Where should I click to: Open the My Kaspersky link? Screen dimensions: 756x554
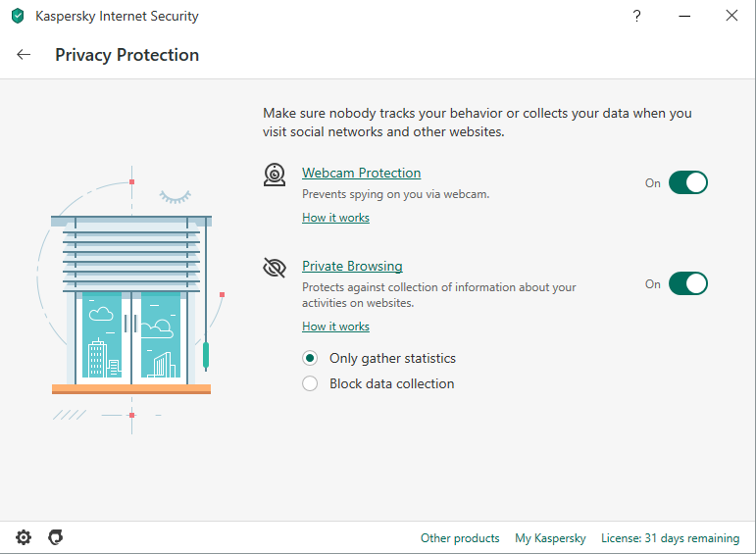click(550, 538)
